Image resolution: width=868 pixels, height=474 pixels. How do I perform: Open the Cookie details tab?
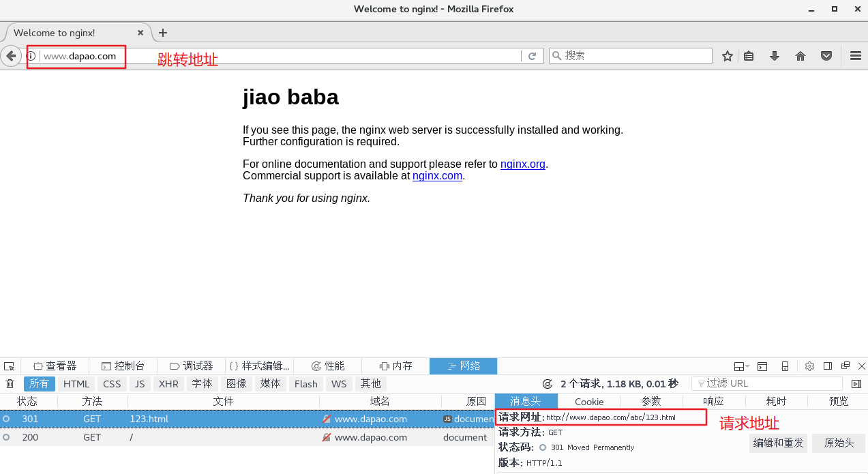(589, 401)
